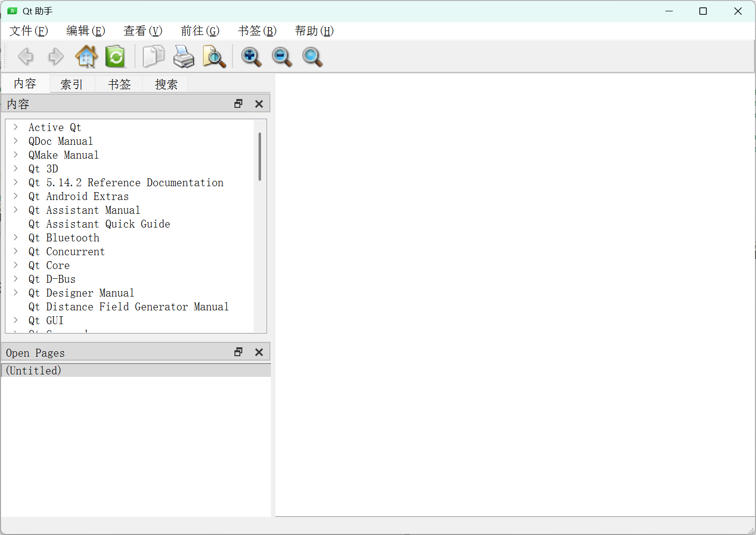Open the Home page icon
756x535 pixels.
[86, 57]
